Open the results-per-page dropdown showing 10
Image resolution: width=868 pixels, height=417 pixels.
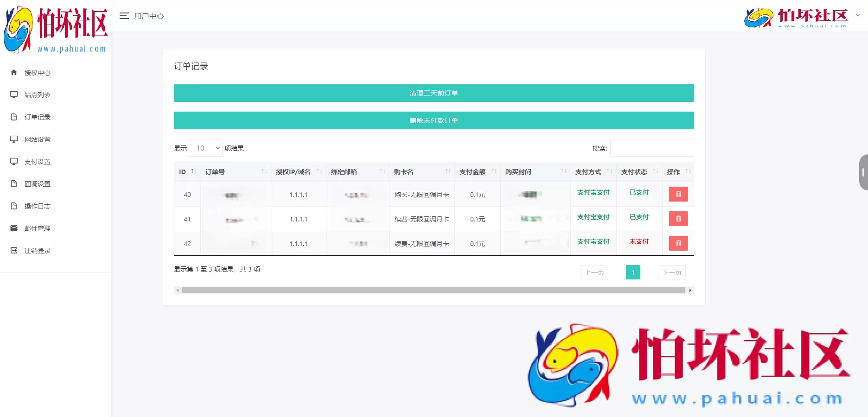click(205, 148)
